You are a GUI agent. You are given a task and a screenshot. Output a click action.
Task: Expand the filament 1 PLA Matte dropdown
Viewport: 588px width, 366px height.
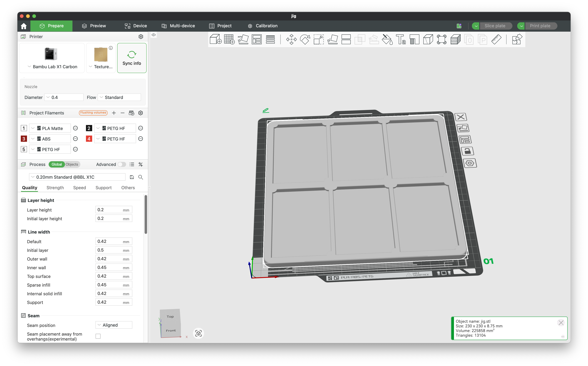33,128
